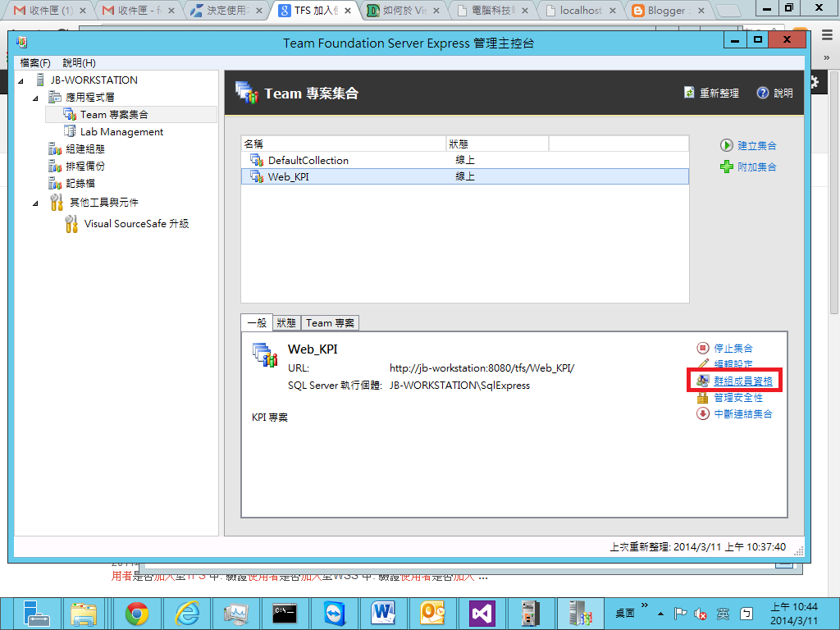Click the Team 專案集合 tree node icon
840x630 pixels.
pyautogui.click(x=70, y=114)
